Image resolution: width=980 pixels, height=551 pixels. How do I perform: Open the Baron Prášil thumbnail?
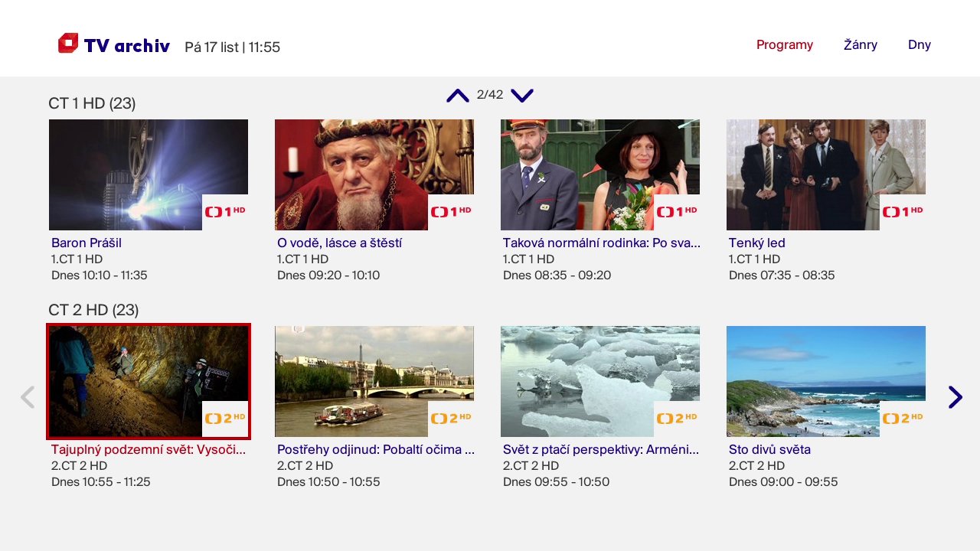(x=149, y=174)
